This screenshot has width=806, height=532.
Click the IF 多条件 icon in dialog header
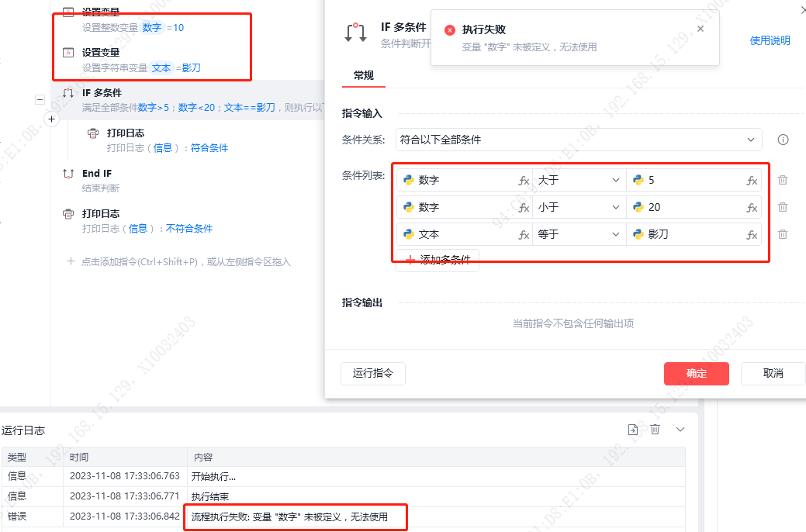[356, 33]
